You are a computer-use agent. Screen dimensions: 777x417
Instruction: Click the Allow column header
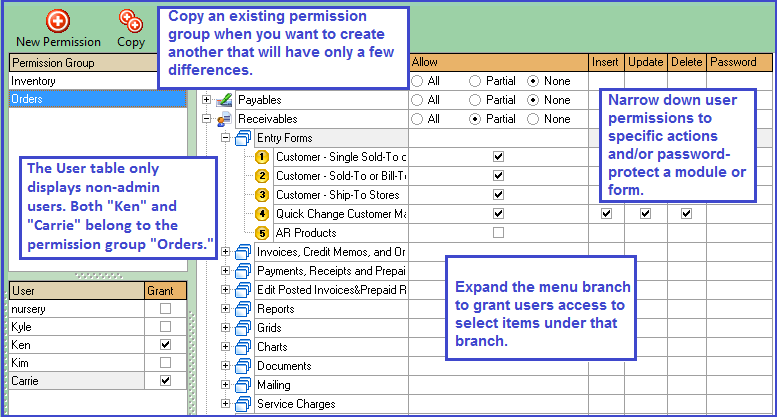click(x=499, y=62)
